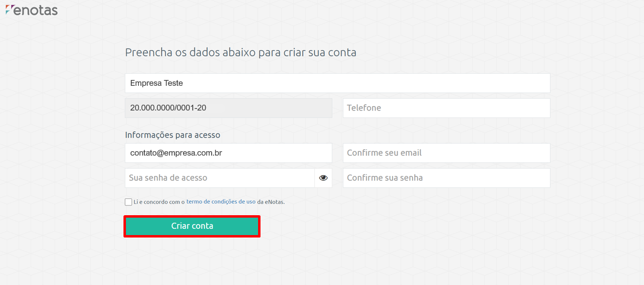The width and height of the screenshot is (644, 285).
Task: Select the Telefone input field
Action: 446,108
